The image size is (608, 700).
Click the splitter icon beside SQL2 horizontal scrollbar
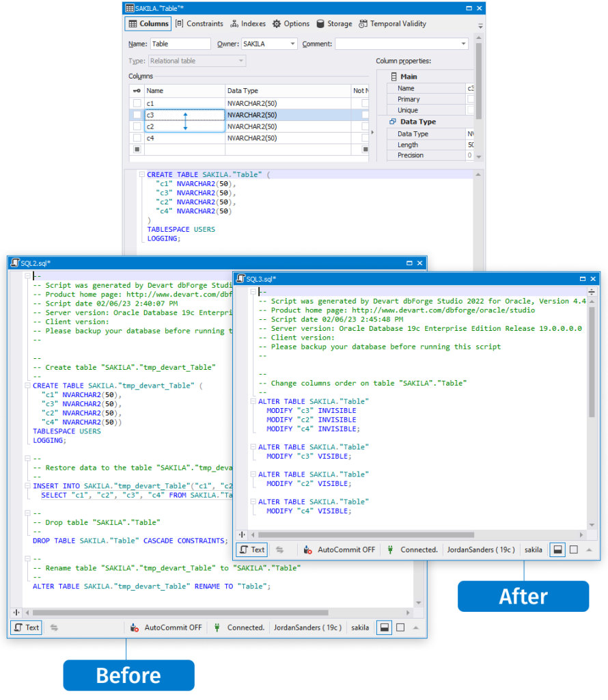coord(16,612)
